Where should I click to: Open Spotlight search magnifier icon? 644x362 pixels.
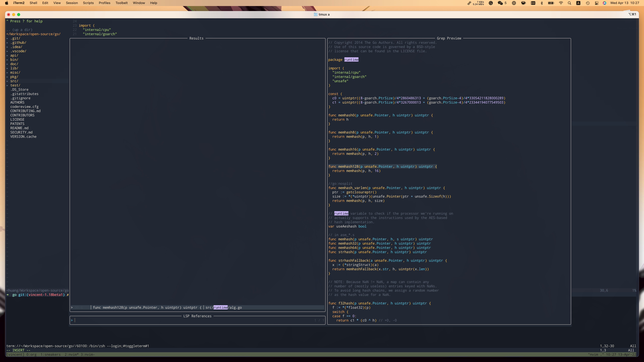coord(570,3)
